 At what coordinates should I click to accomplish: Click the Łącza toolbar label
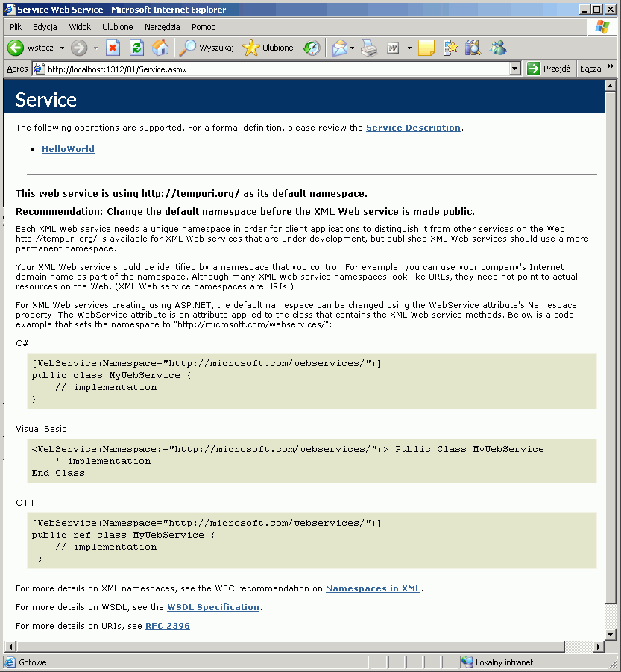point(590,69)
